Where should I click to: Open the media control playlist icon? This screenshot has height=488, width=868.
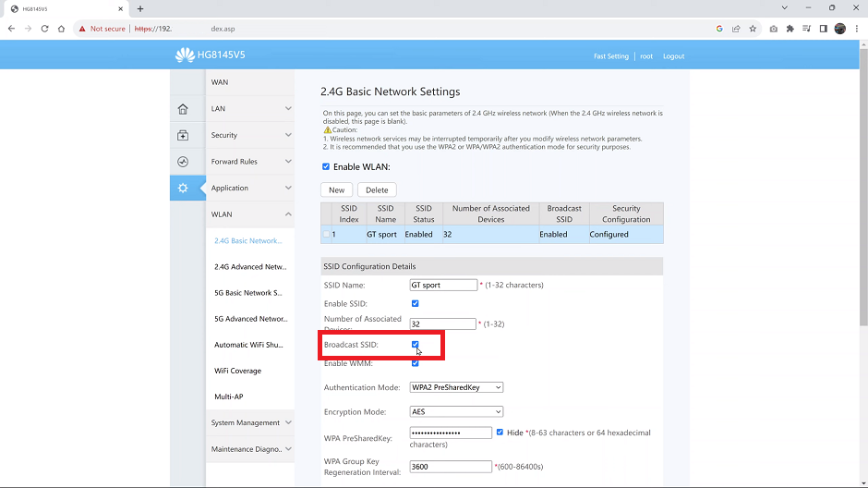(x=806, y=29)
